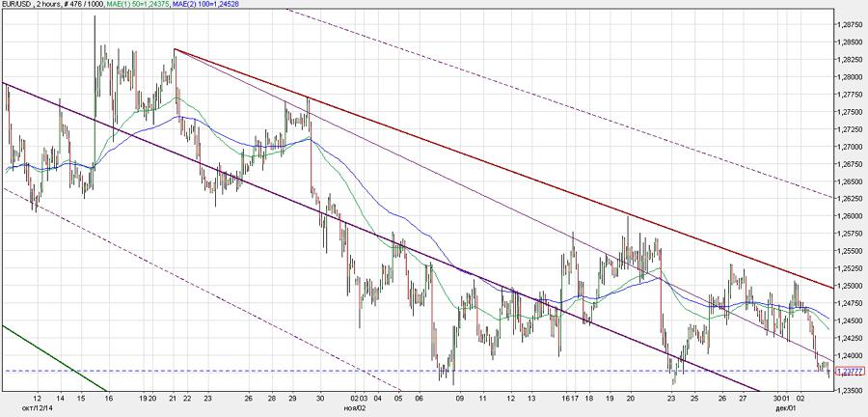Screen dimensions: 868x417
Task: Click the 1,26250 price axis label
Action: pos(851,198)
